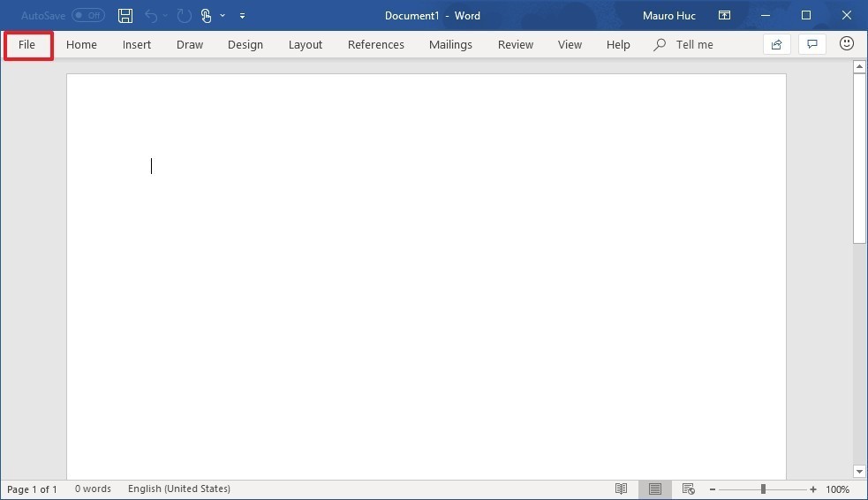The height and width of the screenshot is (500, 868).
Task: Select Web Layout view icon
Action: [688, 489]
